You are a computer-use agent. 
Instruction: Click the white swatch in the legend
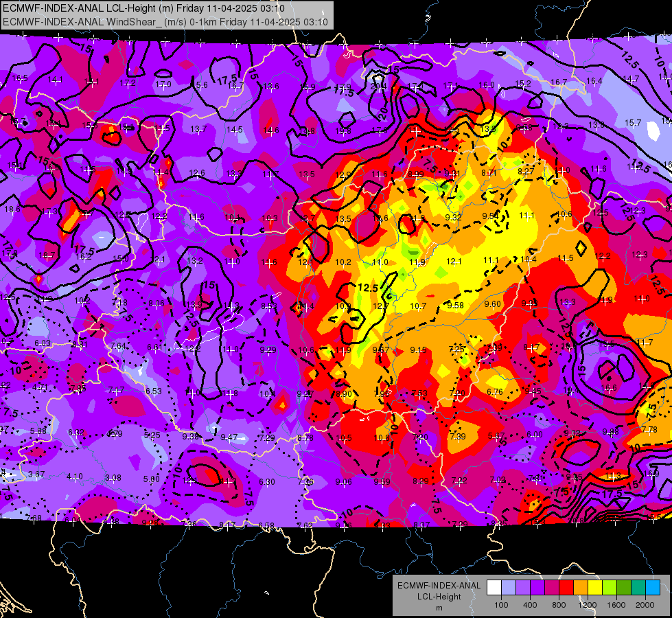[x=494, y=588]
